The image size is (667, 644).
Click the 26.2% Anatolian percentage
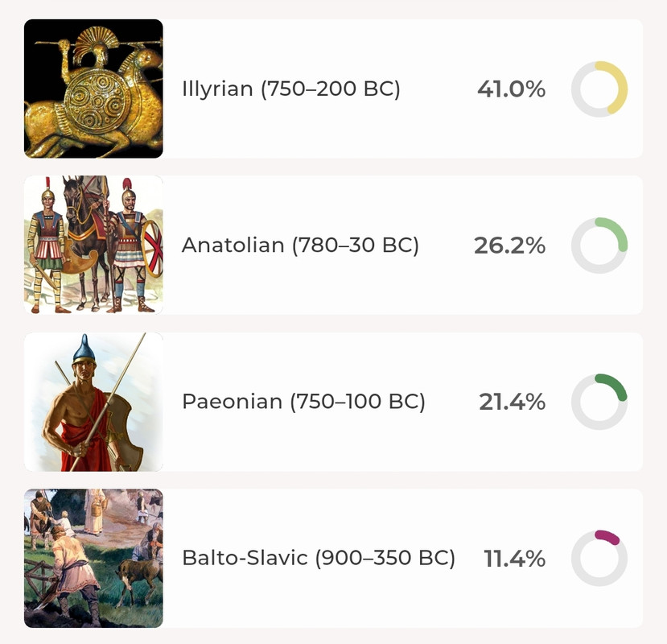(x=509, y=246)
